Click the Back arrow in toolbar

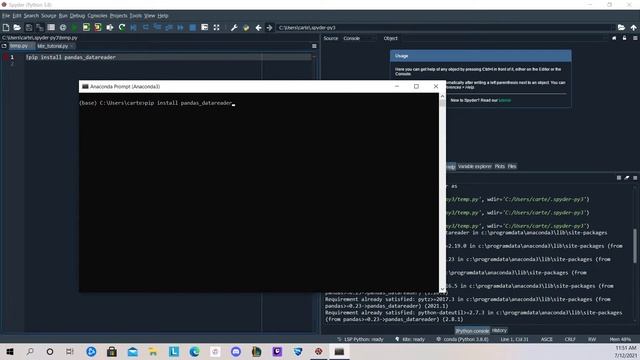(258, 27)
